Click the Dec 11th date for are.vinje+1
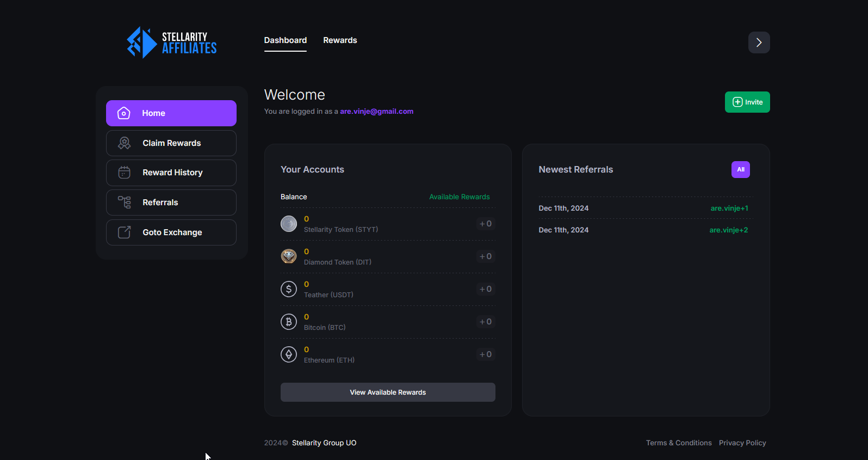Viewport: 868px width, 460px height. click(x=563, y=208)
